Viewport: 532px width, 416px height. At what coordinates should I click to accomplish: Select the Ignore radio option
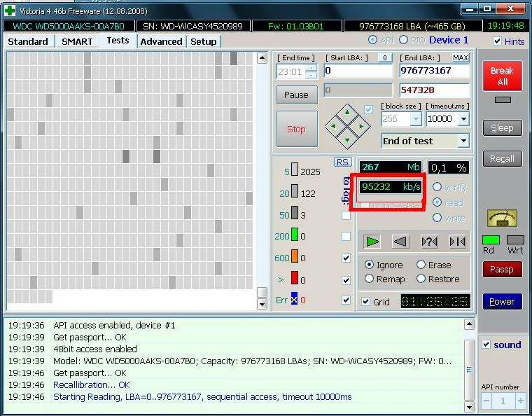pyautogui.click(x=369, y=265)
